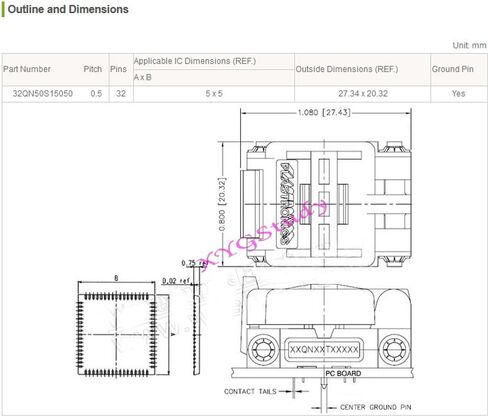Select the 'Yes' ground pin cell
The height and width of the screenshot is (417, 488).
coord(458,94)
